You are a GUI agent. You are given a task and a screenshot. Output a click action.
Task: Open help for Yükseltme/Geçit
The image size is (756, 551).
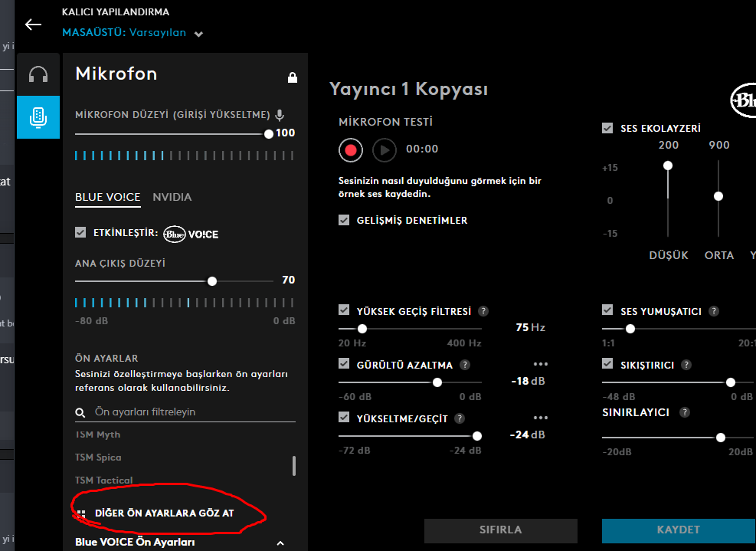click(x=460, y=418)
